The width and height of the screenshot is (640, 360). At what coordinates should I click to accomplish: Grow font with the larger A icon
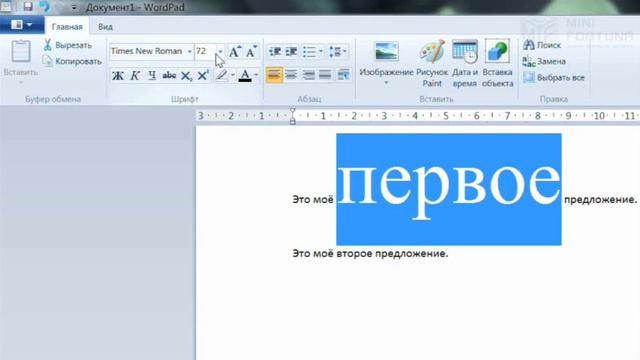click(235, 51)
